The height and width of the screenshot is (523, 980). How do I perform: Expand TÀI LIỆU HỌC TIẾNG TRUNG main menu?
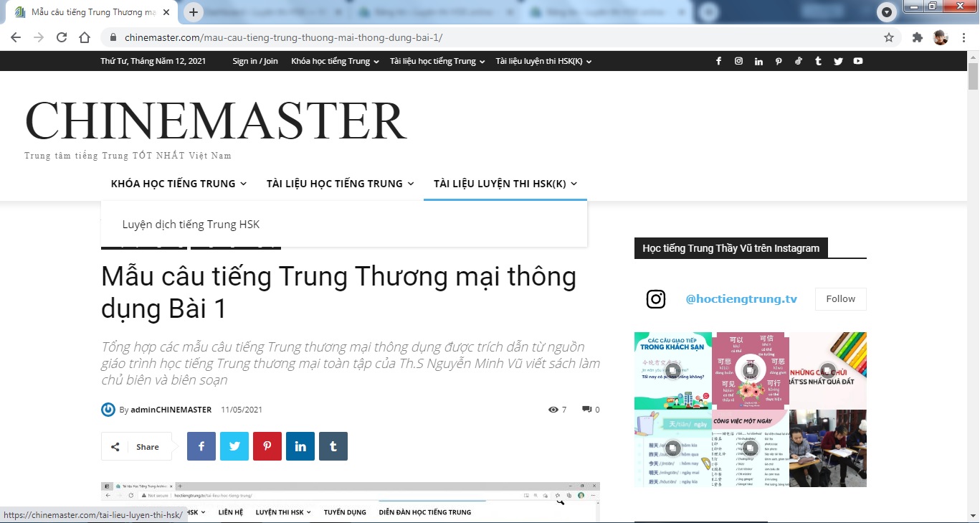(340, 184)
